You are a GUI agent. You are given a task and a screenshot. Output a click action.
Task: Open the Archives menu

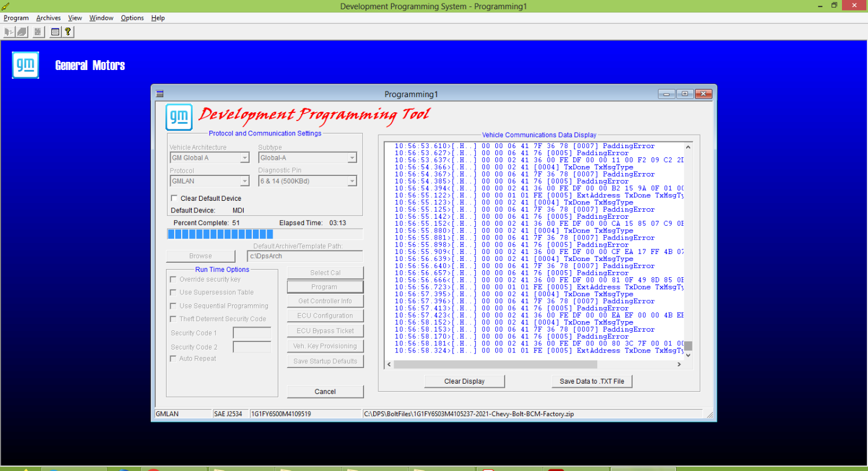(49, 18)
